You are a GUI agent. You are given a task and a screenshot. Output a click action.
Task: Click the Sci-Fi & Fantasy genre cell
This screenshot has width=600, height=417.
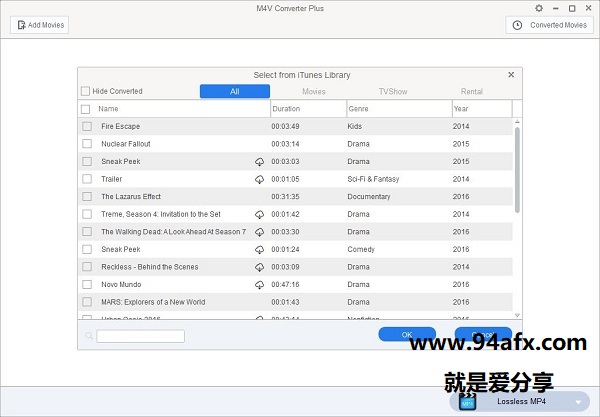pyautogui.click(x=373, y=179)
